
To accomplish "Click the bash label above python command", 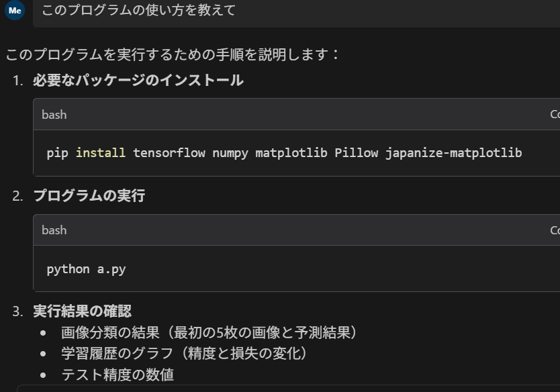I will [x=54, y=230].
